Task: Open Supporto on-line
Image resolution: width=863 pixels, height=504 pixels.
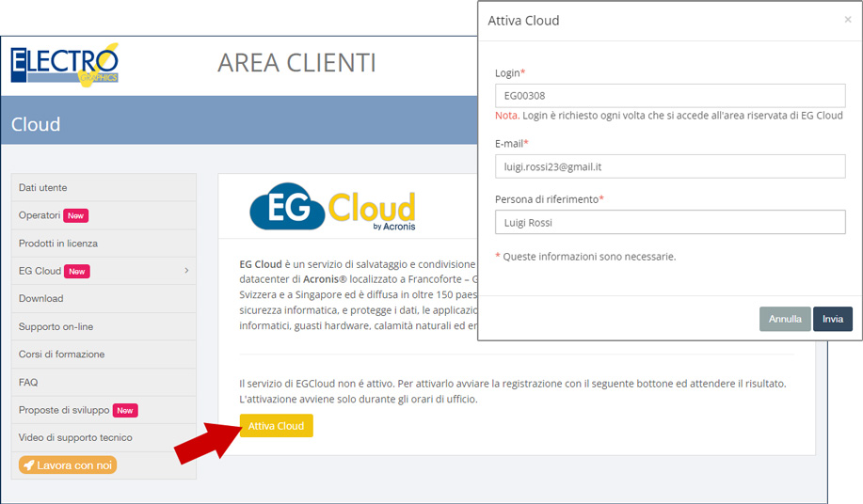Action: (104, 326)
